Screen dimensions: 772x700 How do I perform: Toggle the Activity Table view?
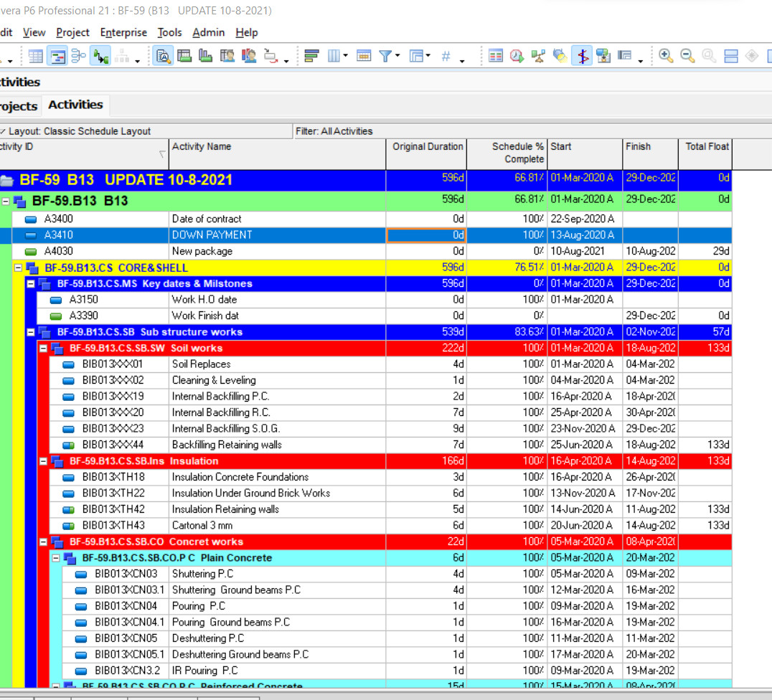(35, 57)
